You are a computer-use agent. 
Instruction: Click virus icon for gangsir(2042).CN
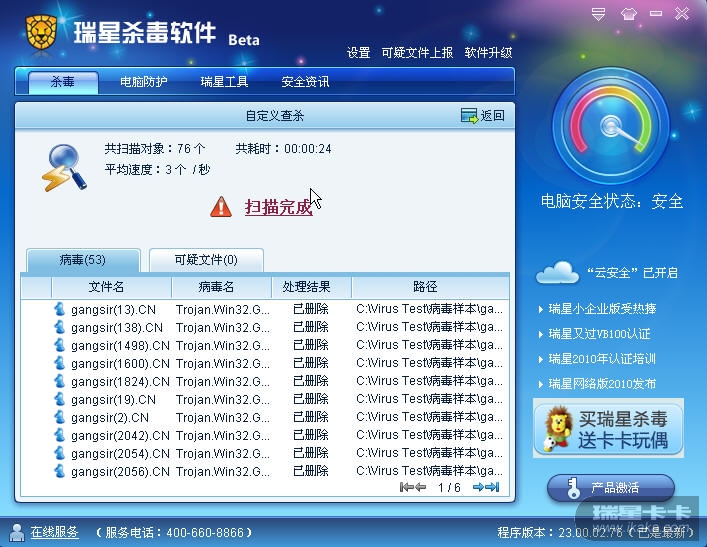pos(60,435)
